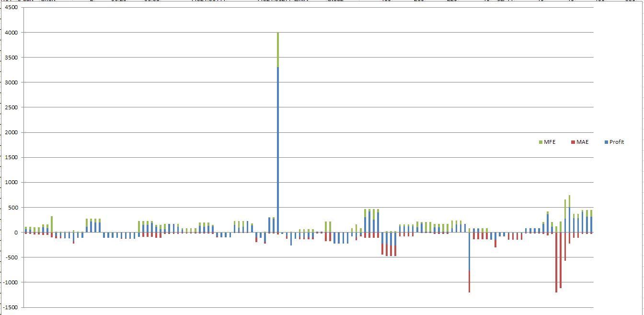Select the MFE legend label

coord(550,142)
